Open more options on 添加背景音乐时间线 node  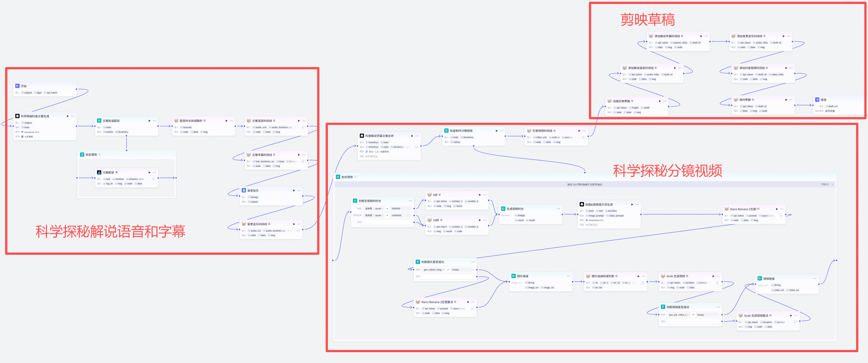789,36
